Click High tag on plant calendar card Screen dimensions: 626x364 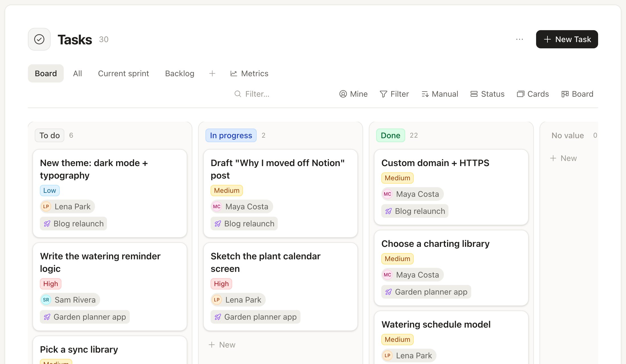click(221, 284)
